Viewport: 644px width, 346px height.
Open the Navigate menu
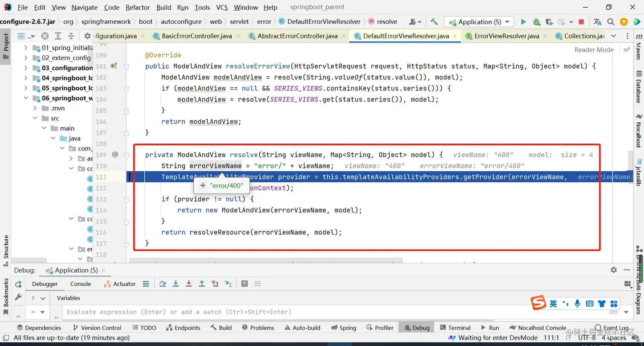point(84,7)
